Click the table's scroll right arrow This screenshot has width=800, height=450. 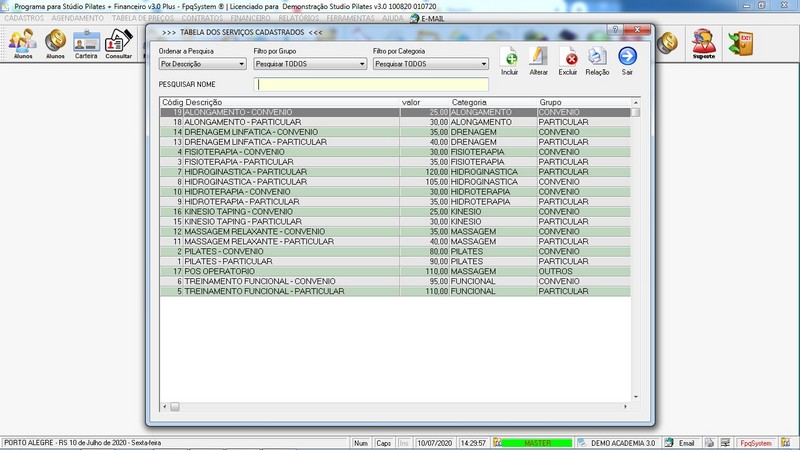coord(626,407)
